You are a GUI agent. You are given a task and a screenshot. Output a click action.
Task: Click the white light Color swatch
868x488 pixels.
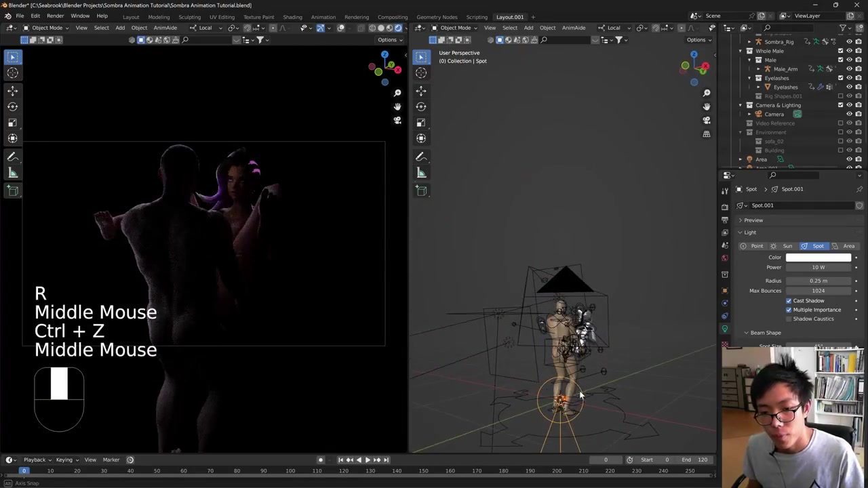818,258
